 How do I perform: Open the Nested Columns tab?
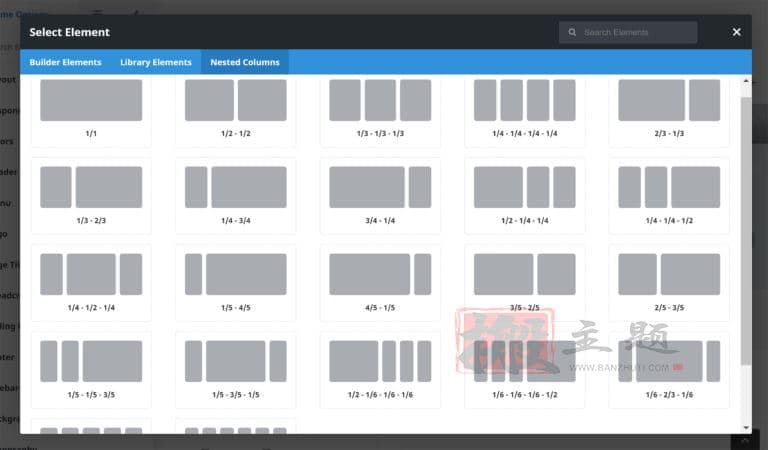[x=245, y=62]
